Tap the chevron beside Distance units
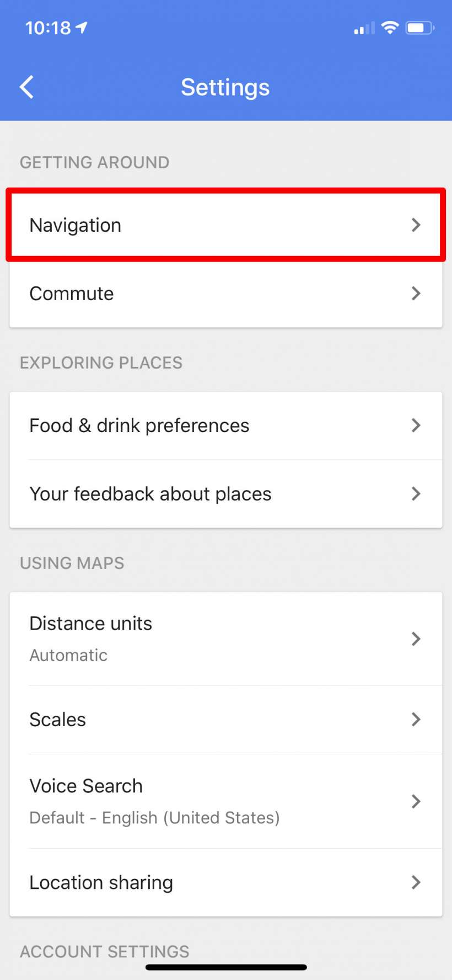The width and height of the screenshot is (452, 980). pos(416,639)
